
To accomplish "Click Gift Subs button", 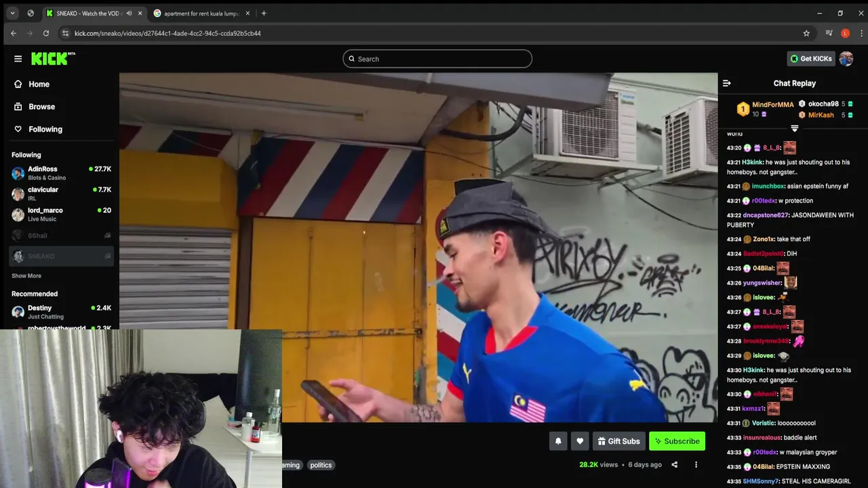I will pyautogui.click(x=618, y=441).
